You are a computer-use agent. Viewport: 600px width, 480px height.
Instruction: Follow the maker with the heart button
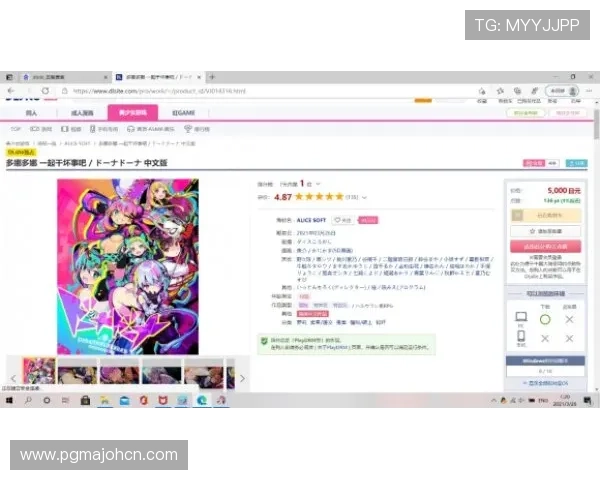tap(343, 220)
